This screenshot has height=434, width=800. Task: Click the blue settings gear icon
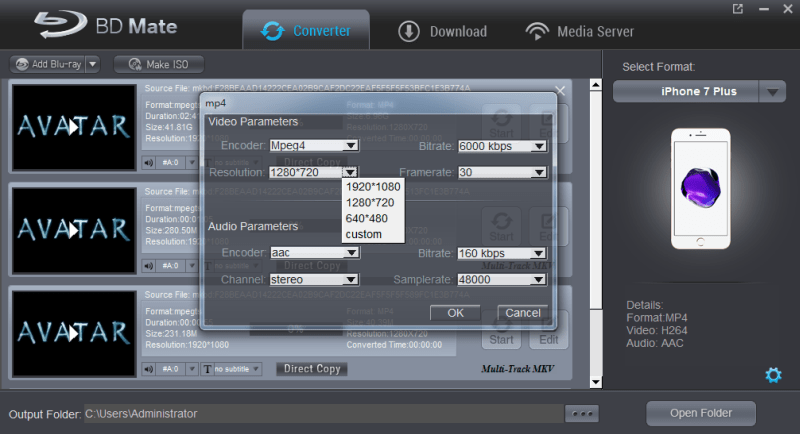click(773, 375)
